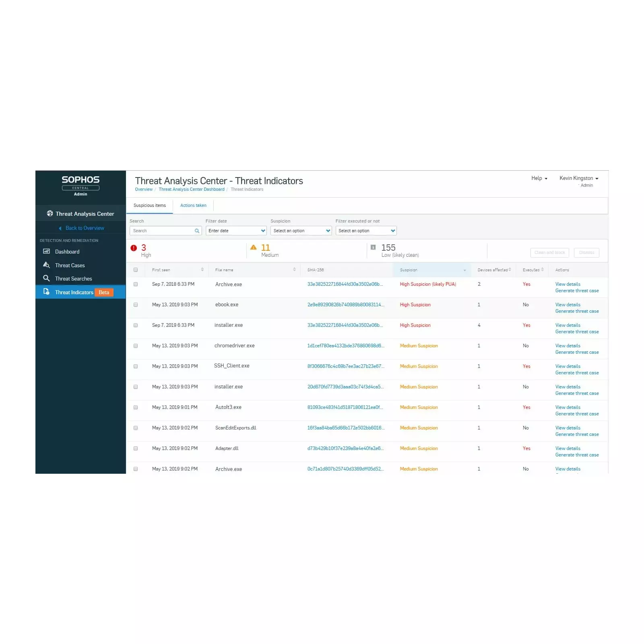Click the Threat Searches magnifier icon
The height and width of the screenshot is (644, 644).
(x=46, y=278)
